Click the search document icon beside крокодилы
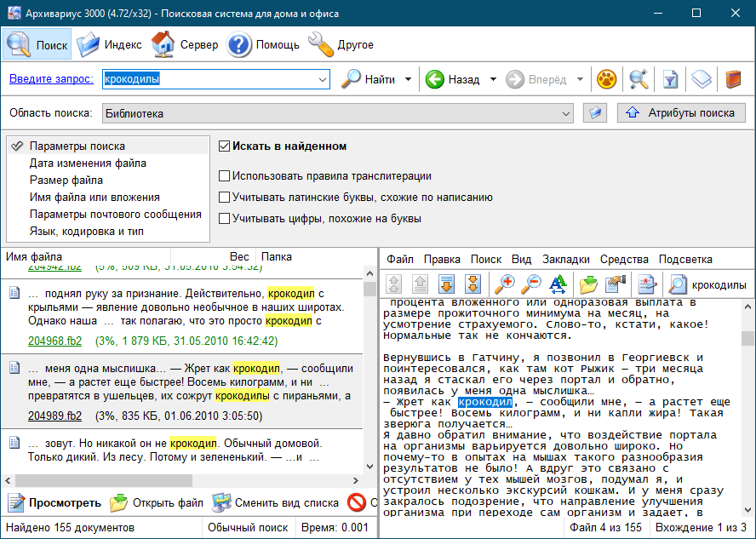Viewport: 756px width, 539px height. pyautogui.click(x=678, y=284)
